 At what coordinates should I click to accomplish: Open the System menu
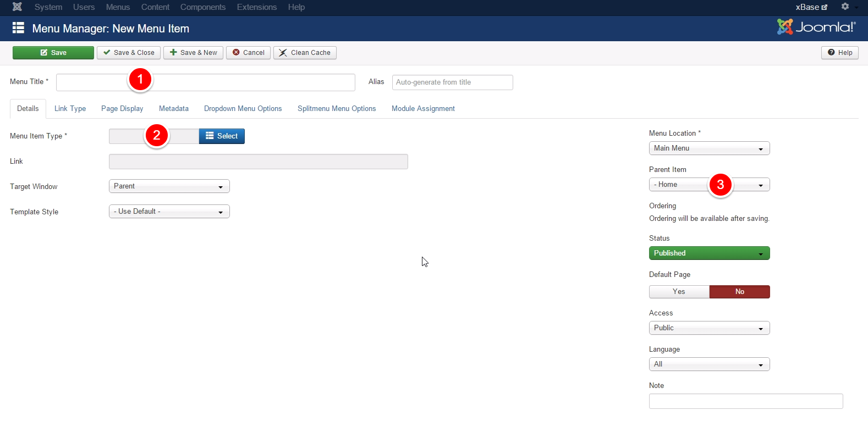(48, 7)
